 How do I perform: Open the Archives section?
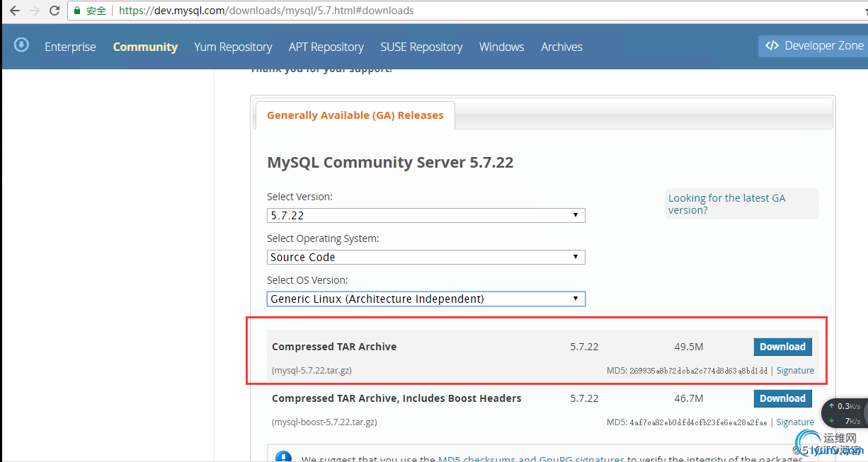(x=561, y=47)
